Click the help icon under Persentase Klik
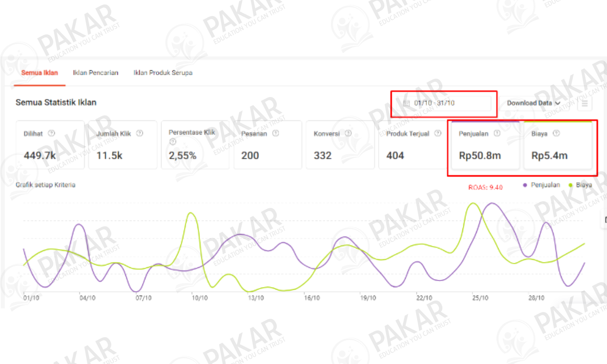This screenshot has width=607, height=364. click(x=173, y=142)
